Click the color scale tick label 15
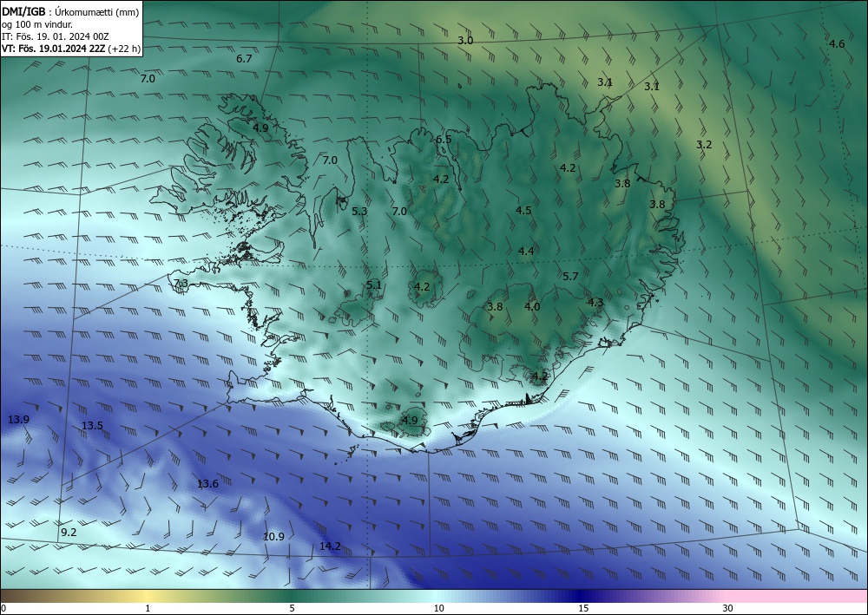Screen dimensions: 868x615 583,609
